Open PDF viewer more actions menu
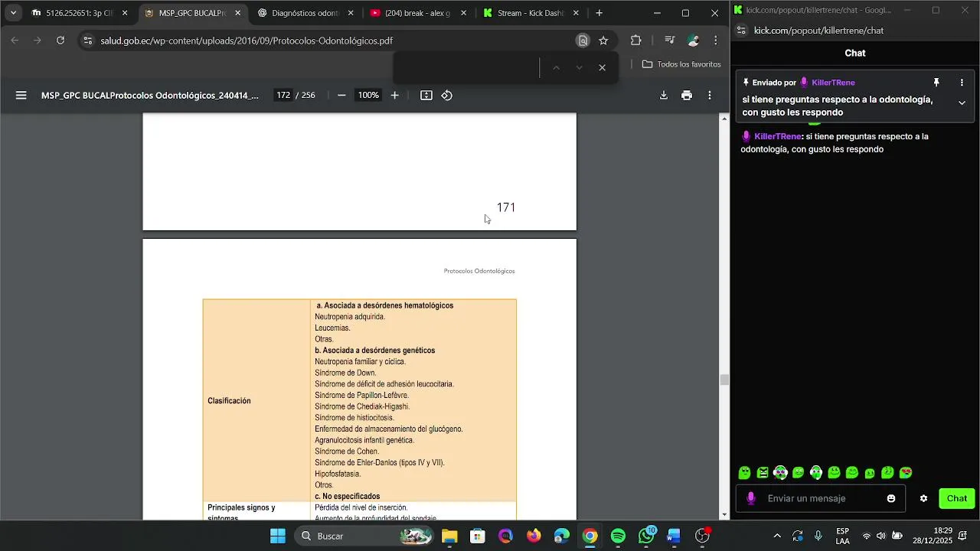980x551 pixels. (x=710, y=95)
